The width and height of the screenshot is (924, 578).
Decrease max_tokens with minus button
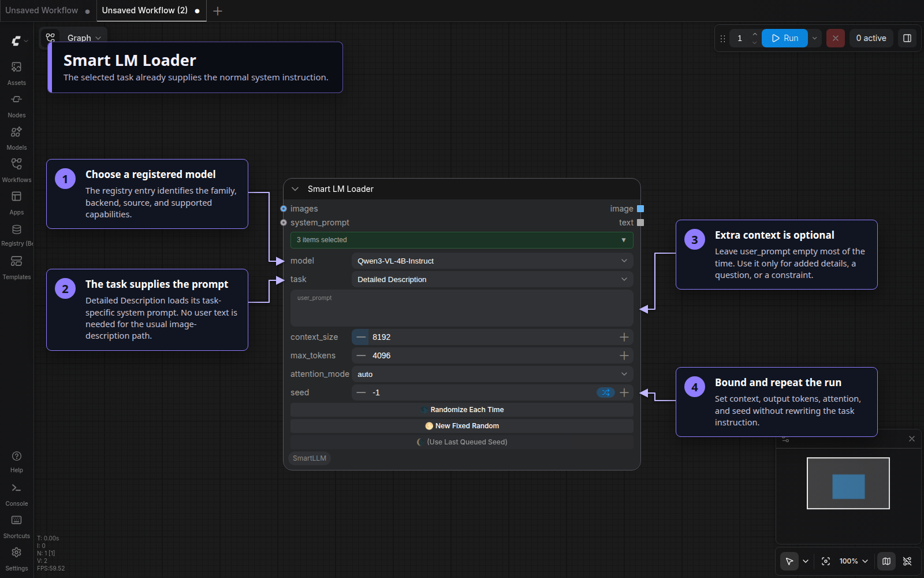pyautogui.click(x=361, y=355)
